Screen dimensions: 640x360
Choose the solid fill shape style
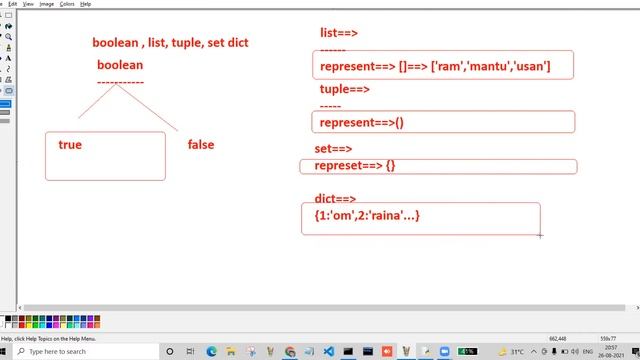[x=5, y=121]
